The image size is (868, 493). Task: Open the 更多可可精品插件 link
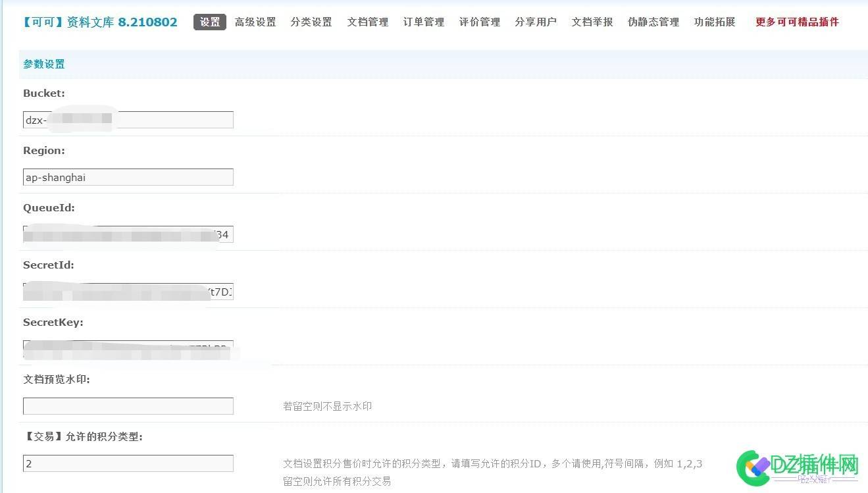click(x=796, y=22)
